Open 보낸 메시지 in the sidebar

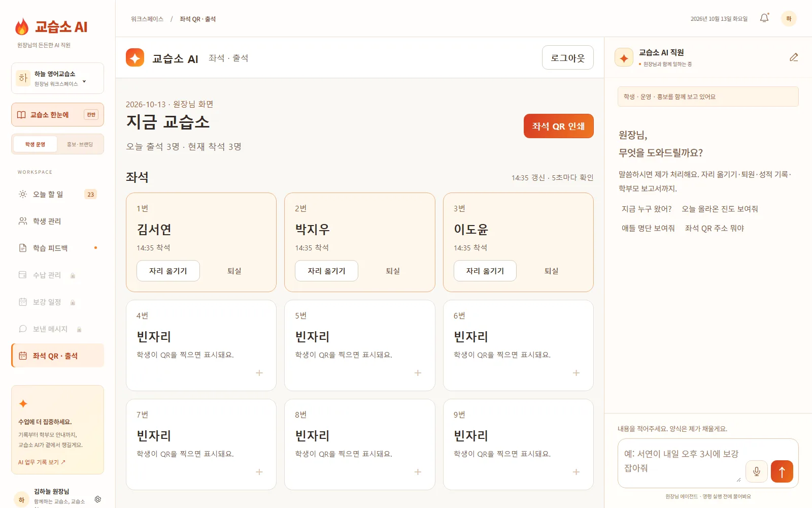[x=57, y=329]
